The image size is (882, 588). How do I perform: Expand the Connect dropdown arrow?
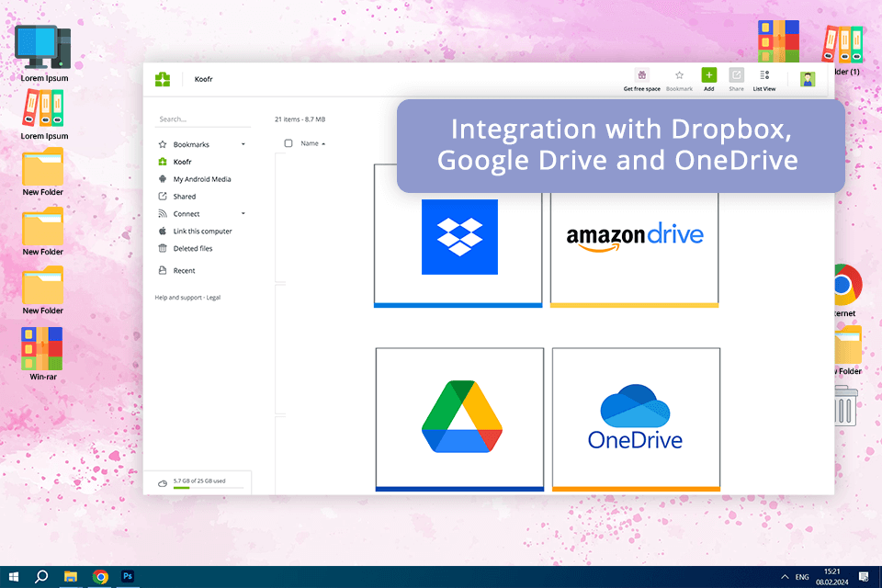click(x=243, y=214)
